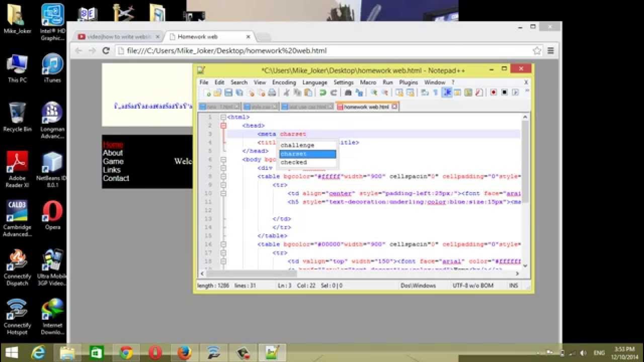Click the Chrome back arrow button

click(78, 51)
